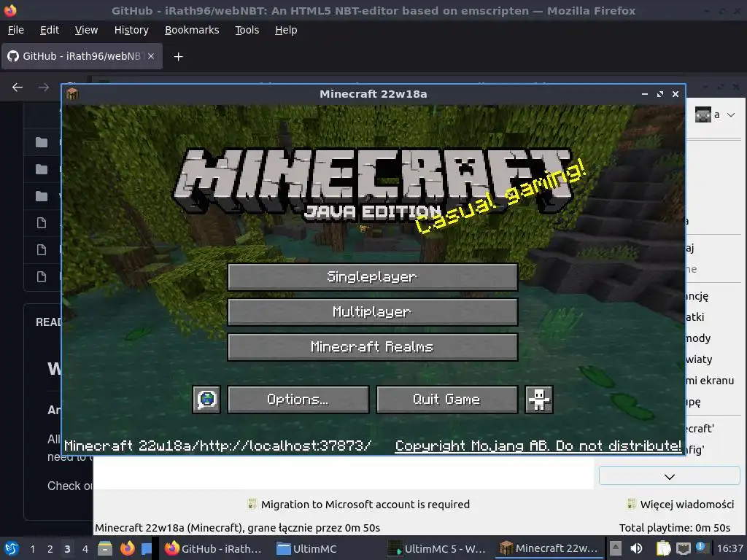Open the File menu in Firefox
The width and height of the screenshot is (747, 560).
coord(16,30)
